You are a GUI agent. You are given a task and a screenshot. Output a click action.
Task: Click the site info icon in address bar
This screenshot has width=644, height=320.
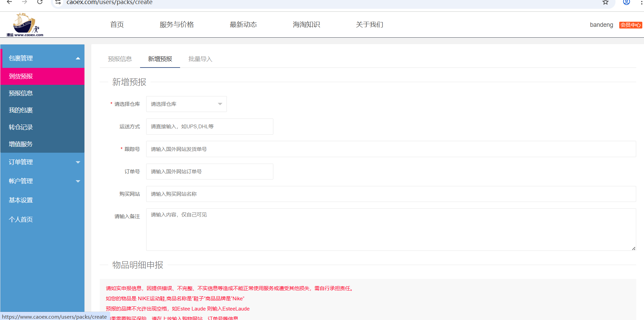[x=58, y=2]
